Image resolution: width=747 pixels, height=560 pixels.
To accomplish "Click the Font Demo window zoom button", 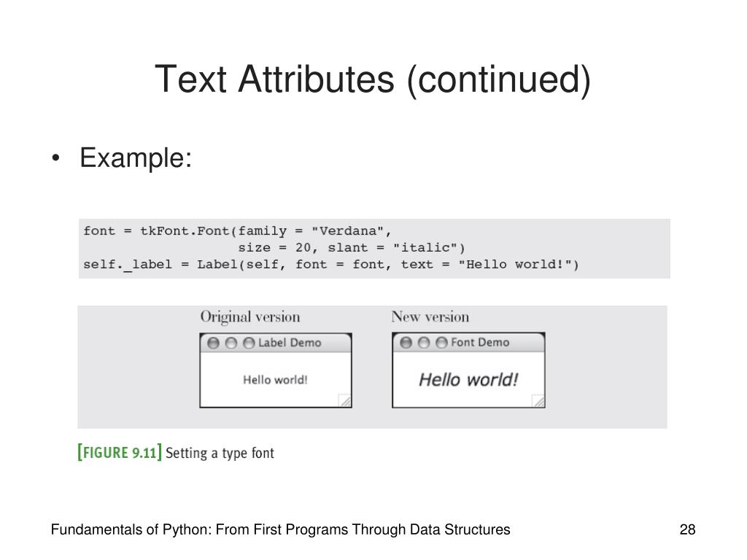I will click(441, 343).
